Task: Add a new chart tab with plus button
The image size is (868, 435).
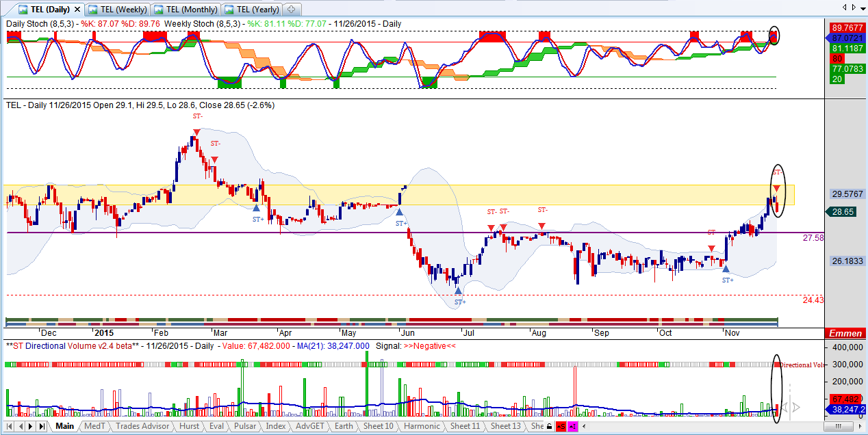Action: pyautogui.click(x=292, y=10)
